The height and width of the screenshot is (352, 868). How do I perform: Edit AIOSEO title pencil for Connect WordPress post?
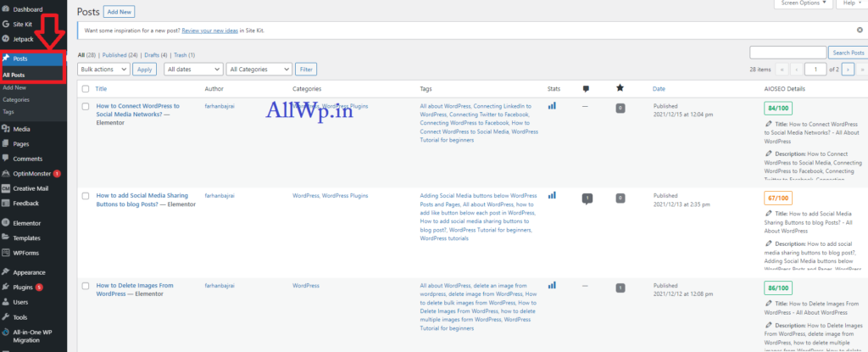point(768,124)
